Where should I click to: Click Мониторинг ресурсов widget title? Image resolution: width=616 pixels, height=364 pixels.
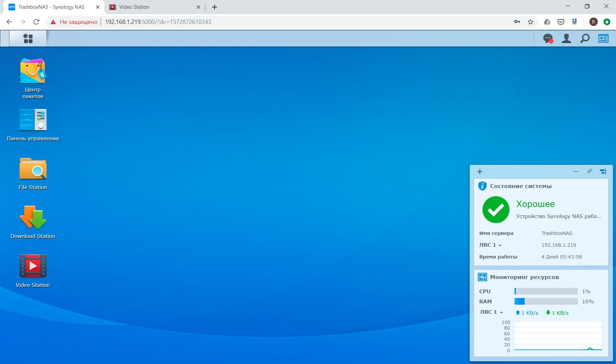[x=524, y=277]
